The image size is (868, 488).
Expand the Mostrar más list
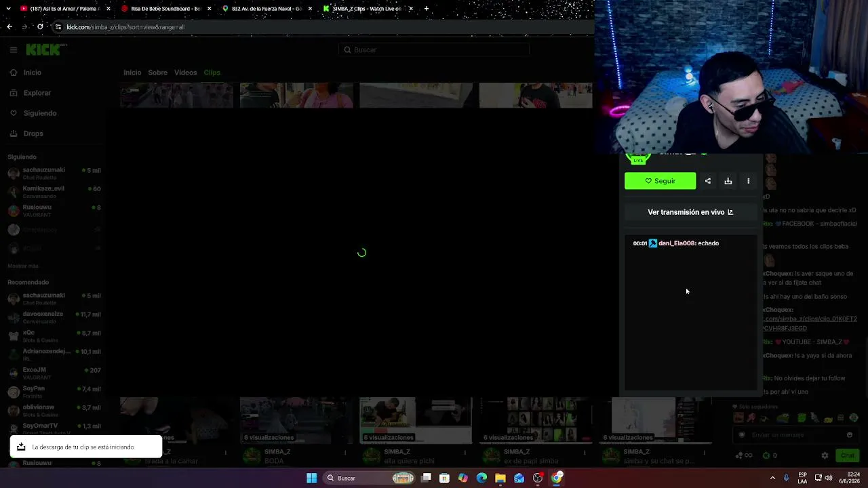(x=23, y=266)
